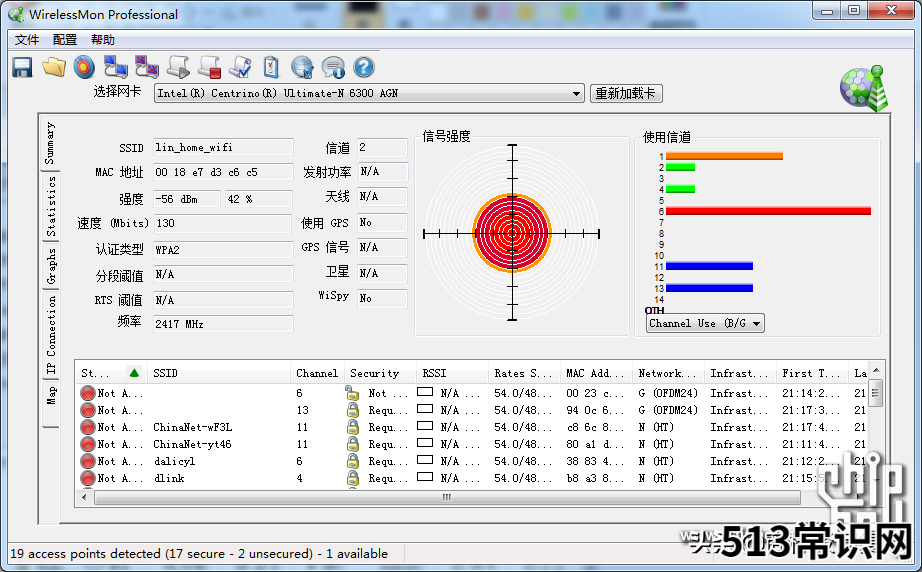The width and height of the screenshot is (922, 572).
Task: Click the WPA2 authentication type field
Action: [223, 250]
